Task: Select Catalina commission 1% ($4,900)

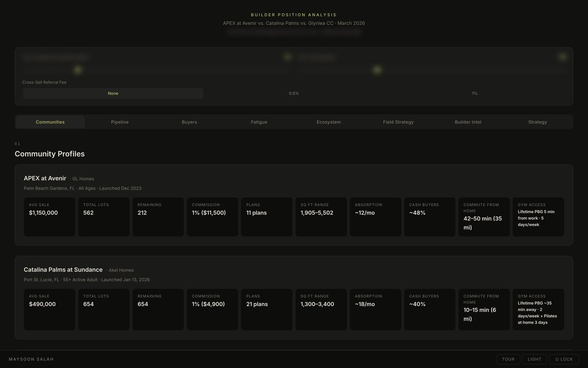Action: click(208, 304)
